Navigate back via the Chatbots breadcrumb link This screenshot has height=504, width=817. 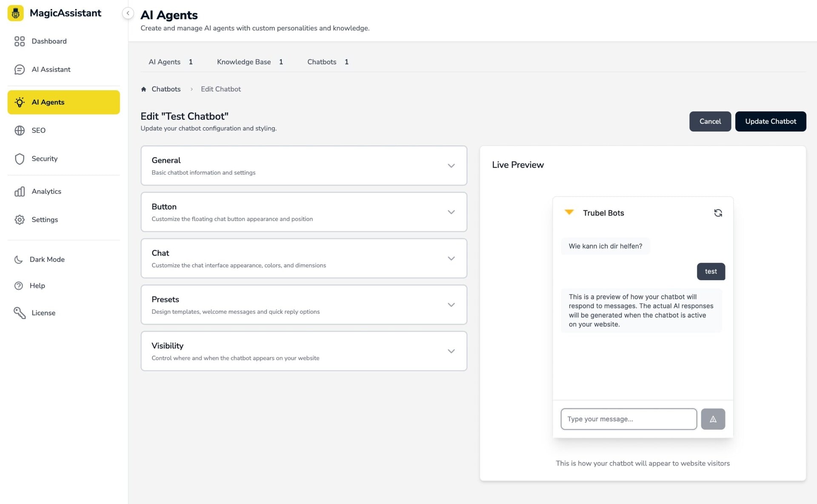point(166,89)
